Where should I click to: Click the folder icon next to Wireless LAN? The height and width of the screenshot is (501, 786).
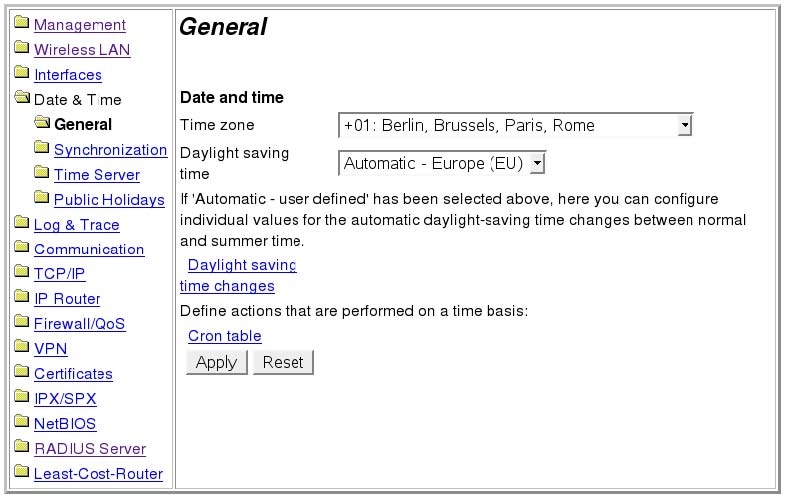(x=22, y=47)
